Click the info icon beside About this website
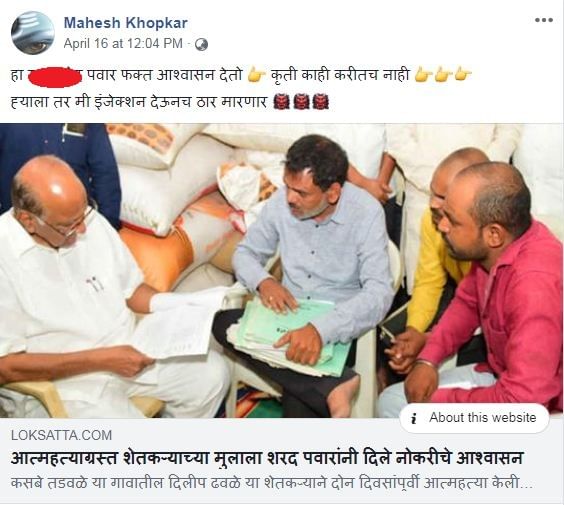 point(414,418)
